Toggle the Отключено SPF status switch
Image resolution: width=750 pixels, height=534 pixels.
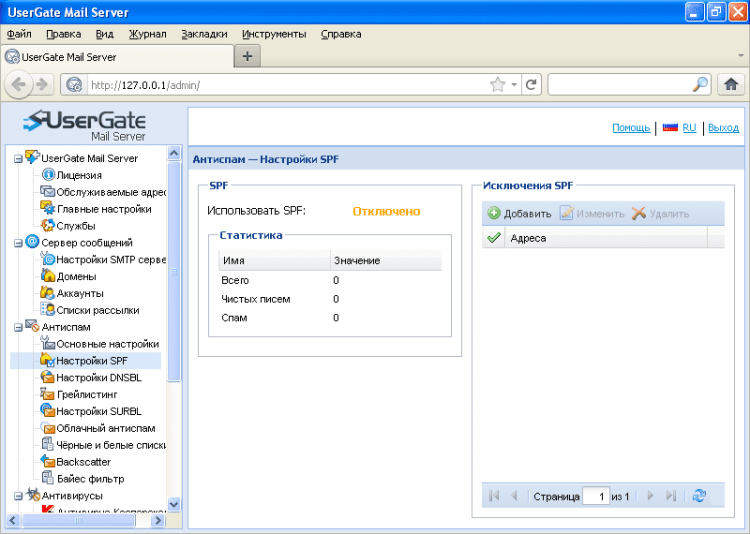pos(386,211)
